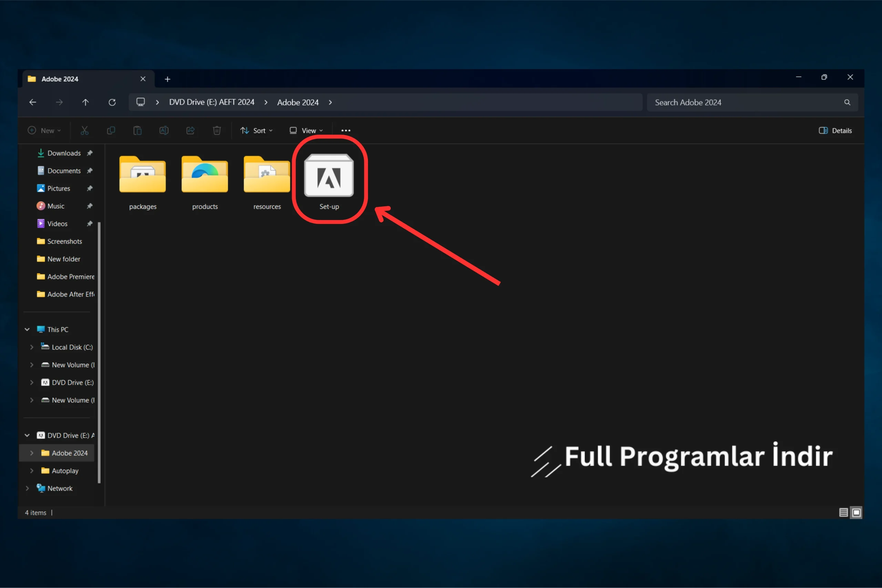Open Documents in sidebar
The image size is (882, 588).
tap(59, 171)
